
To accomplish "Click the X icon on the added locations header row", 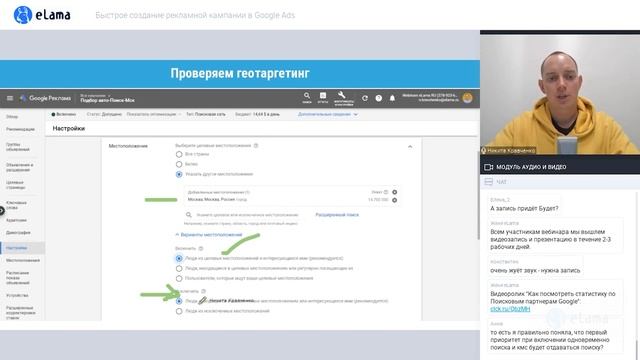I will (394, 192).
